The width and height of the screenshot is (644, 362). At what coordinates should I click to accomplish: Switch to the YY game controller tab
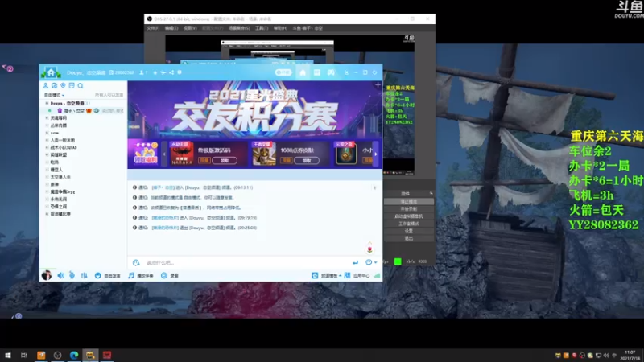point(331,72)
